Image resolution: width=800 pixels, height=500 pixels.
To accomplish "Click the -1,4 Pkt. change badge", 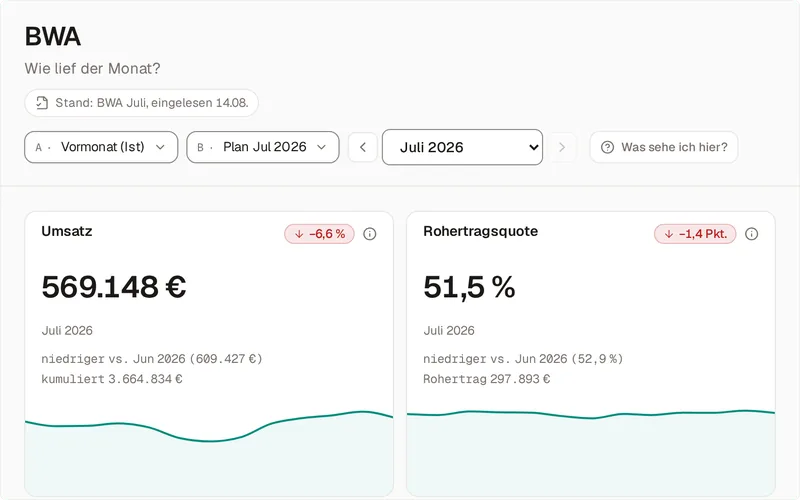I will 695,234.
